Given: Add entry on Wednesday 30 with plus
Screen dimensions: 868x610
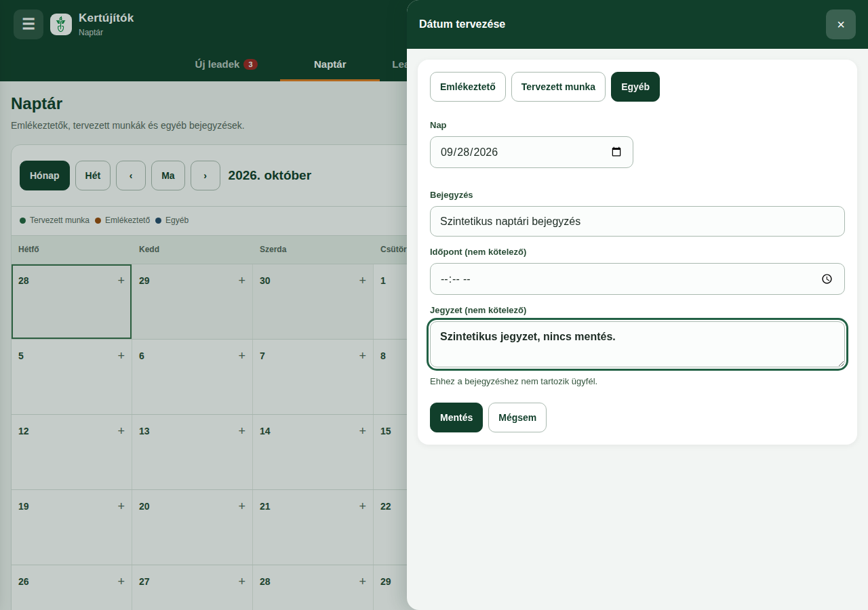Looking at the screenshot, I should click(x=363, y=280).
